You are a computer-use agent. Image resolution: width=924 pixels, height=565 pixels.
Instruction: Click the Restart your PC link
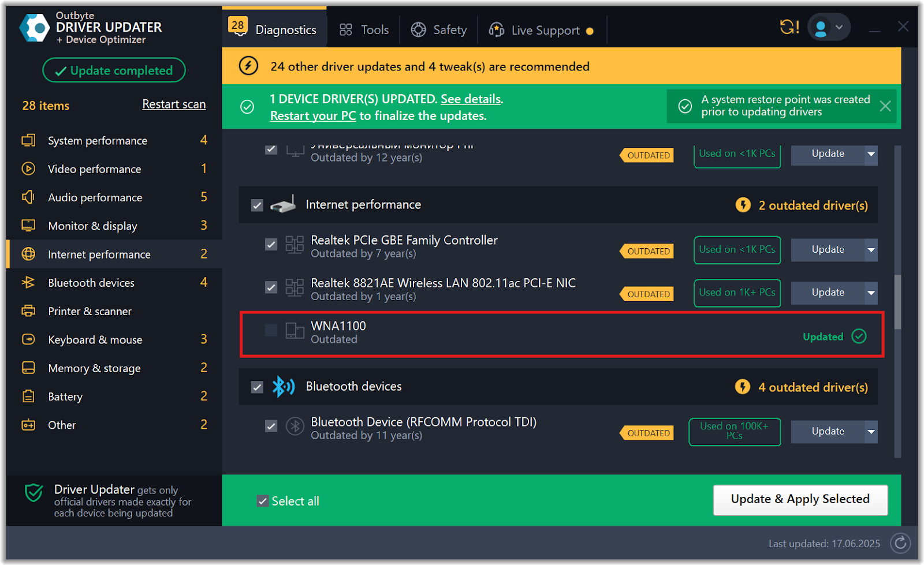click(x=313, y=115)
